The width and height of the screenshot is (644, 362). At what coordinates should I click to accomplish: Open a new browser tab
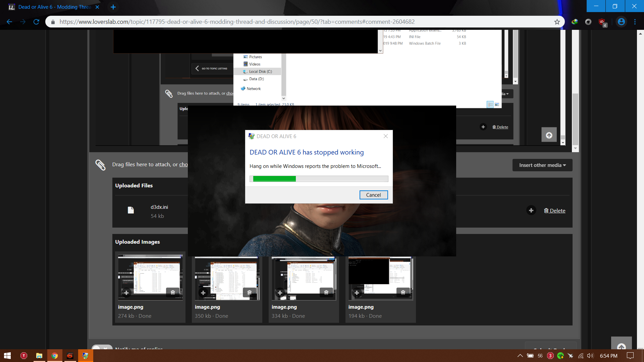point(113,7)
